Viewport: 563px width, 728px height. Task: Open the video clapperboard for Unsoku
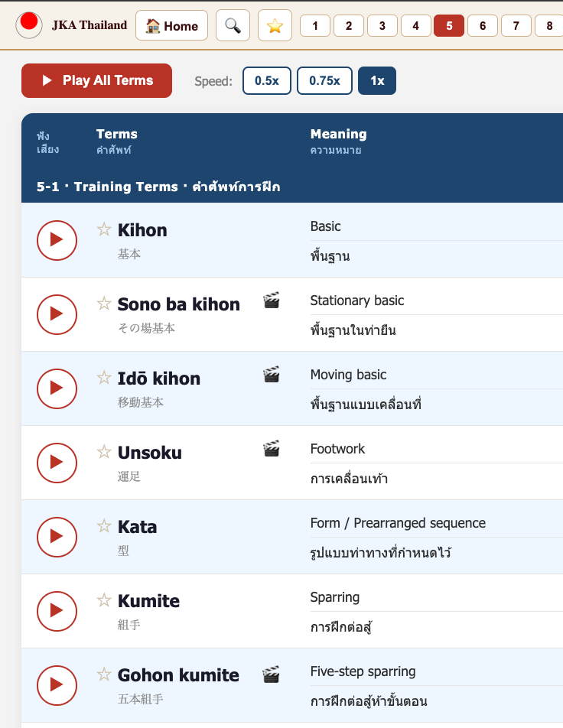272,448
